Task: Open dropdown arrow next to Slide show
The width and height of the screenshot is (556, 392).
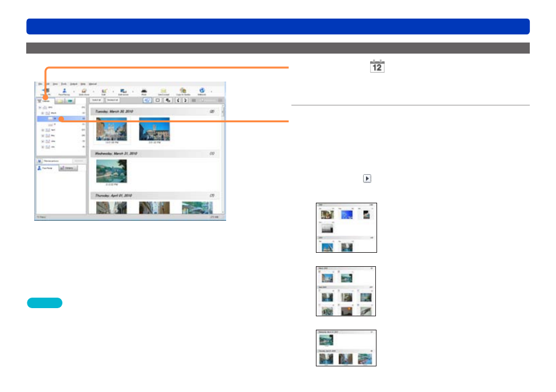Action: 93,92
